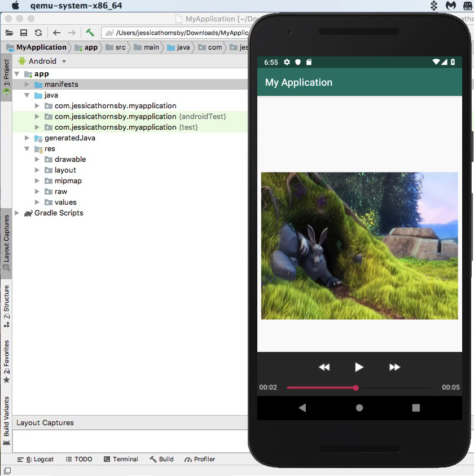Tap the Android recent apps square button
This screenshot has height=476, width=474.
pyautogui.click(x=416, y=408)
